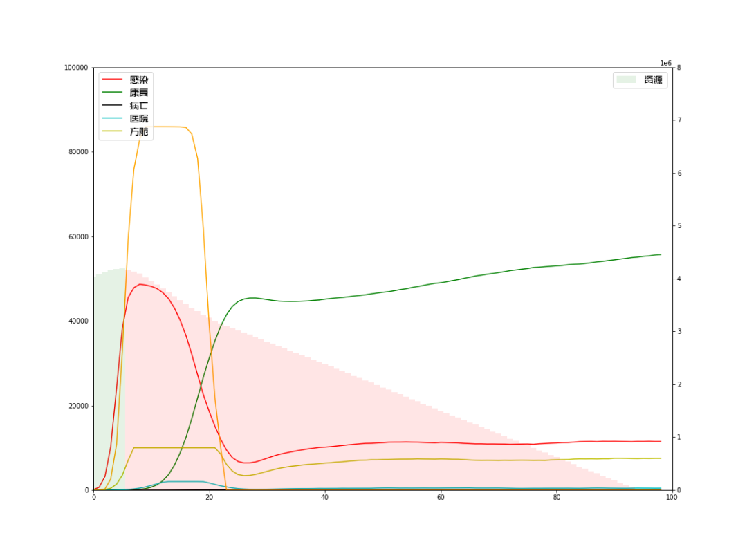The width and height of the screenshot is (747, 560).
Task: Click the 60 tick on the bottom axis
Action: tap(441, 498)
